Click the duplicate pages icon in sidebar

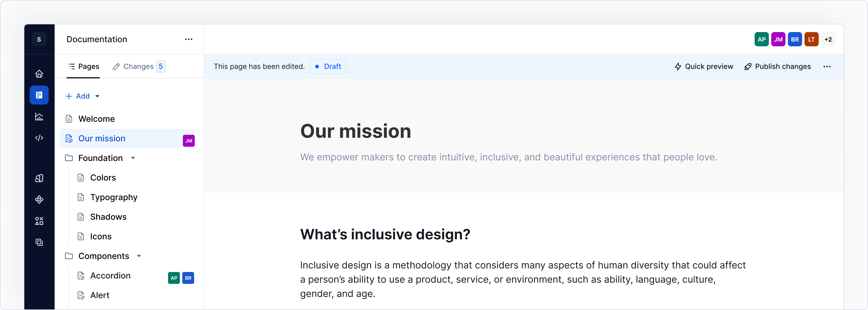coord(39,242)
